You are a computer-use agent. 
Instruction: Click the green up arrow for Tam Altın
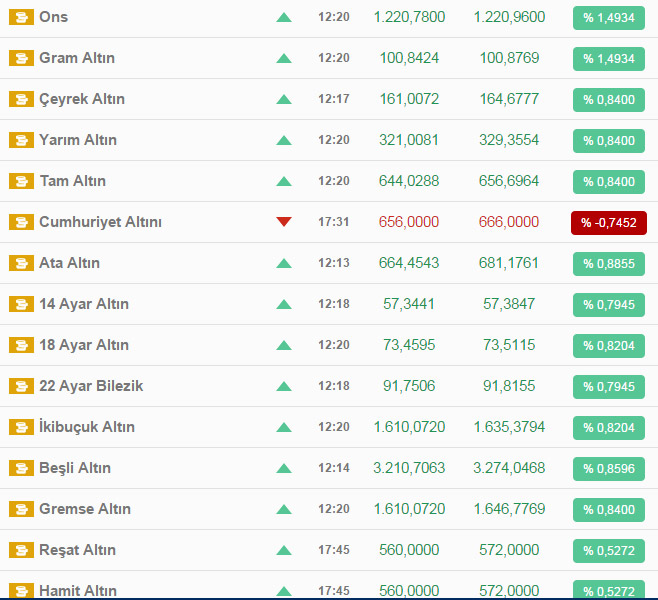coord(284,181)
